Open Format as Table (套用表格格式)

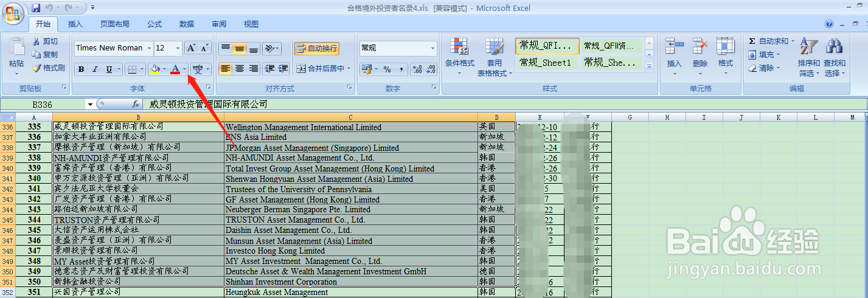[x=495, y=57]
